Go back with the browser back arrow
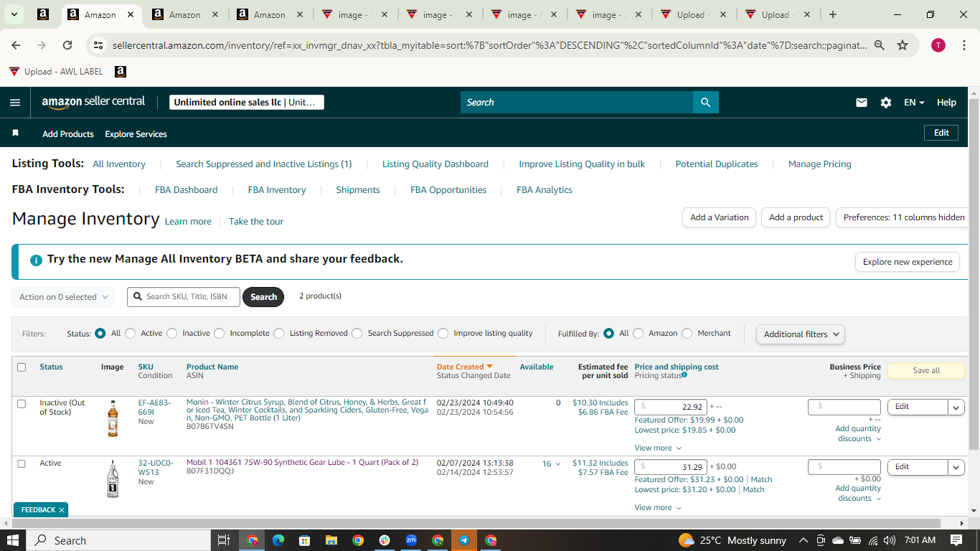 click(17, 45)
